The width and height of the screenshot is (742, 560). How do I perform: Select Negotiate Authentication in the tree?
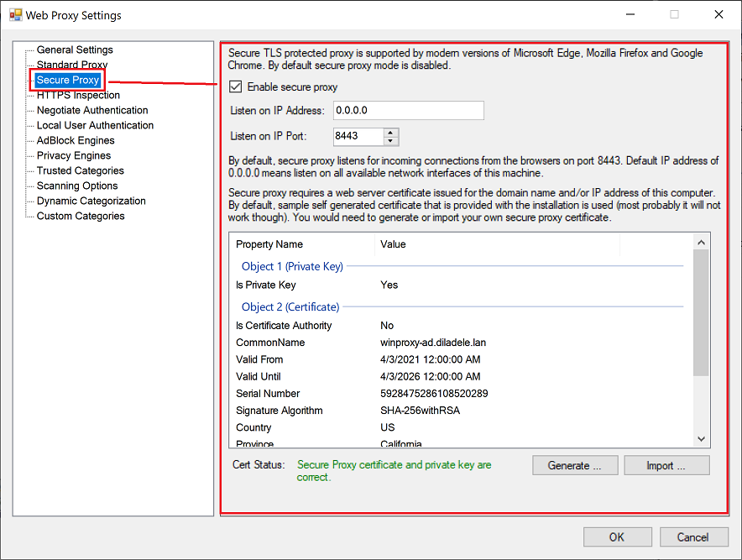92,110
